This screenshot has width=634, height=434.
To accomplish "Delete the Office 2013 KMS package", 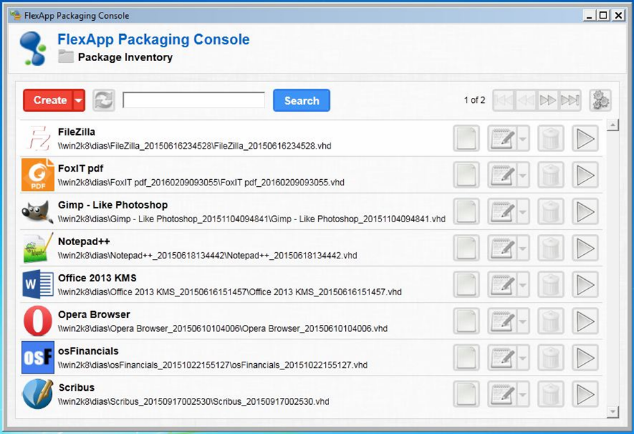I will click(551, 285).
